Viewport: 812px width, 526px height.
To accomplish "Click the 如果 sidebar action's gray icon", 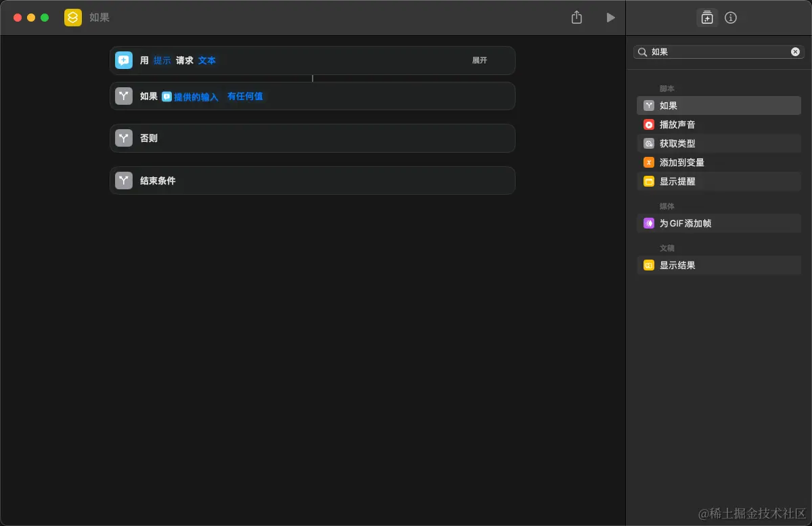I will pos(648,105).
